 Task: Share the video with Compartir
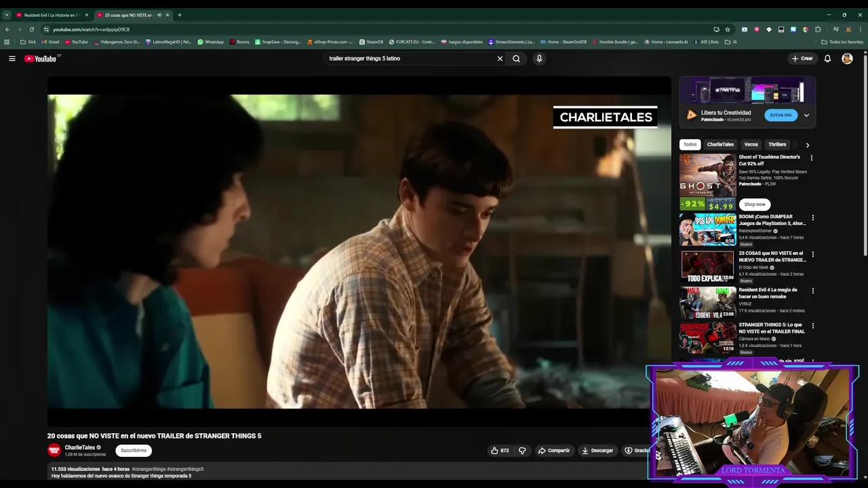point(554,450)
